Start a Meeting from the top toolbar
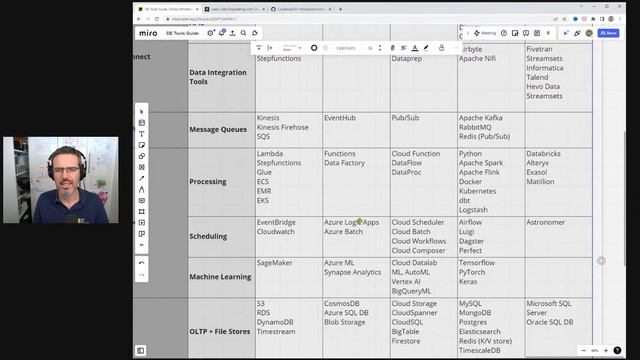 coord(485,33)
